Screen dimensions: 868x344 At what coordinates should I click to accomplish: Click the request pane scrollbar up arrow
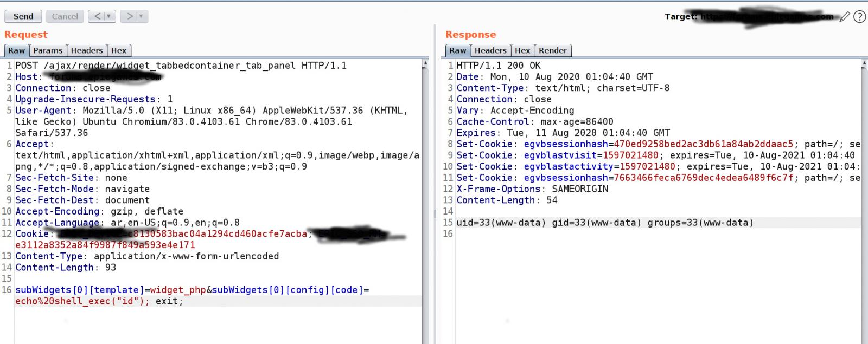425,63
